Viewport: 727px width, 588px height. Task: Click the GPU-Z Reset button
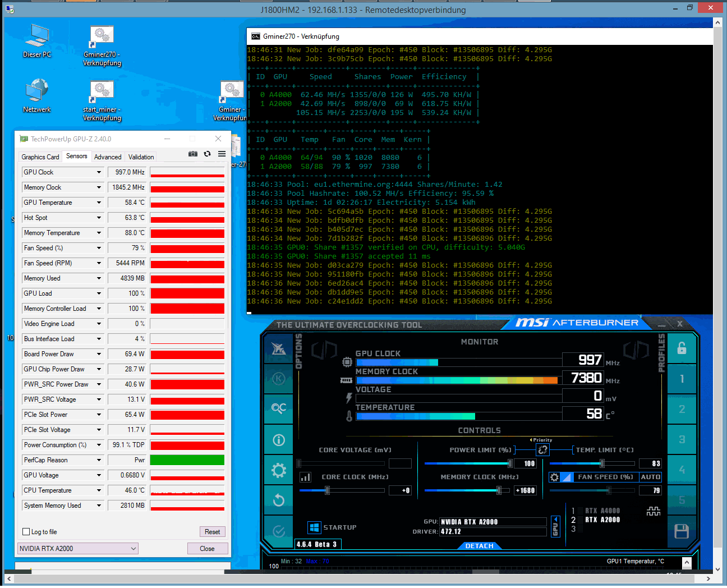click(212, 532)
